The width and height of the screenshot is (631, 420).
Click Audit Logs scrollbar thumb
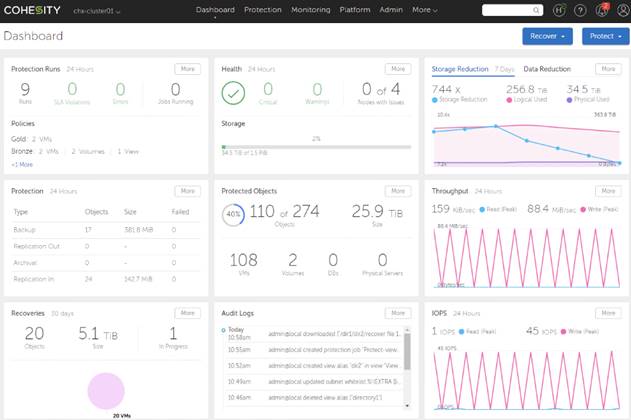tap(407, 351)
